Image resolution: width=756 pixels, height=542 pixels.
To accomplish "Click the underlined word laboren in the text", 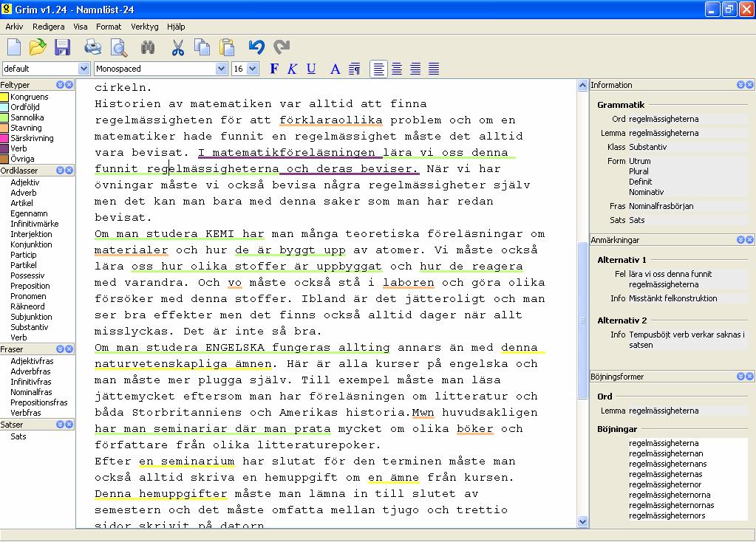I will tap(409, 282).
